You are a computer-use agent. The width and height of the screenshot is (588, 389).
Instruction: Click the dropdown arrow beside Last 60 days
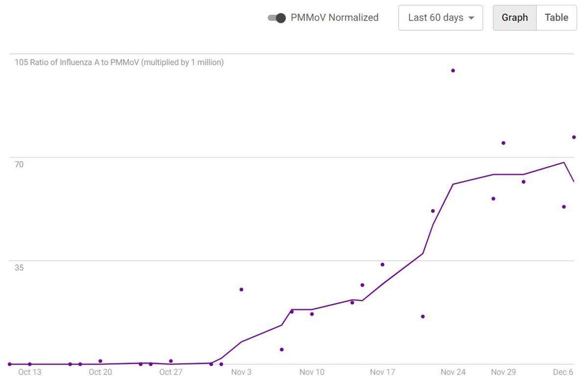471,18
